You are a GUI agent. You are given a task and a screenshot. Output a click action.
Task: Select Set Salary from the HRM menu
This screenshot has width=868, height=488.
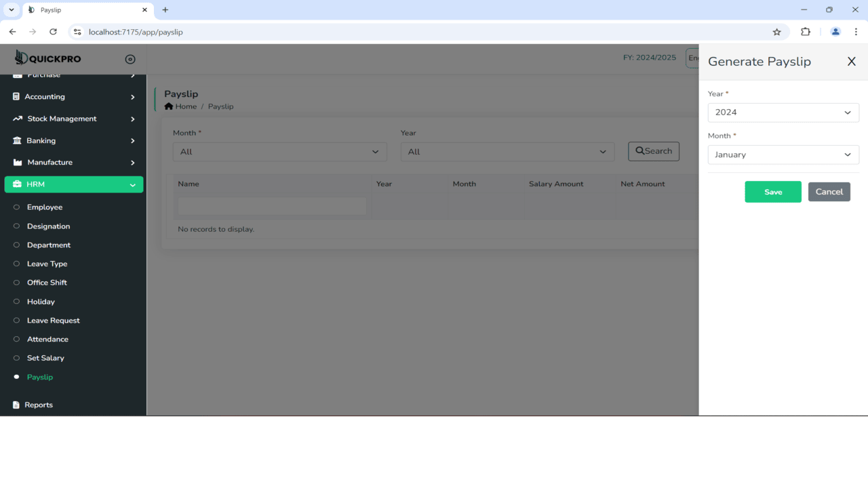pyautogui.click(x=46, y=358)
